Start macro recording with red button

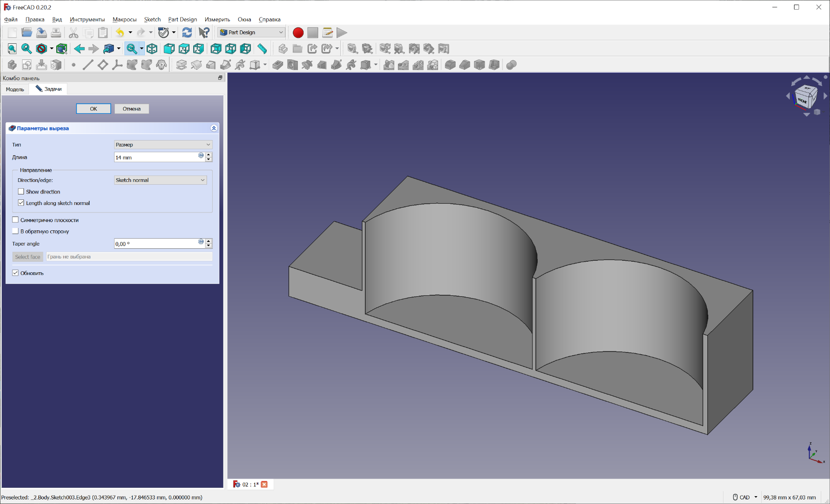298,33
